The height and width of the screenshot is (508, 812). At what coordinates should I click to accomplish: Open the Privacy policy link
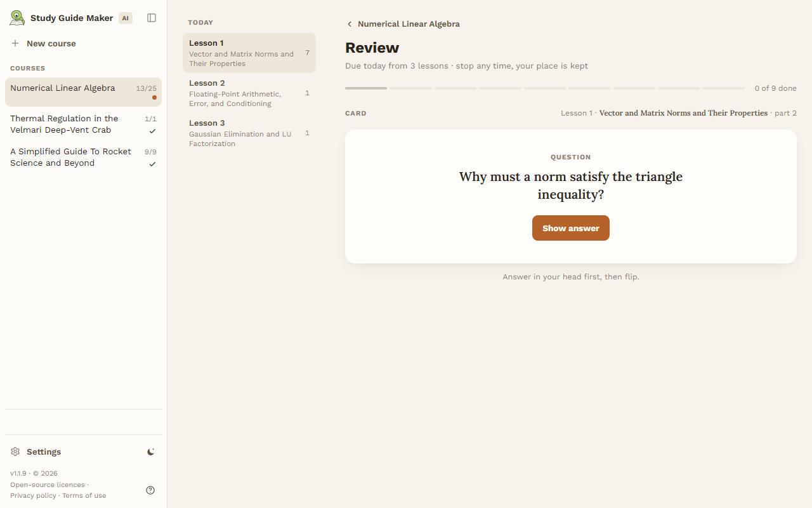coord(33,495)
